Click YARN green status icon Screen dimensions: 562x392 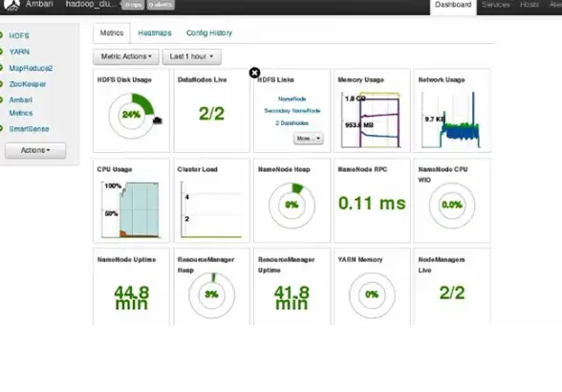coord(1,52)
